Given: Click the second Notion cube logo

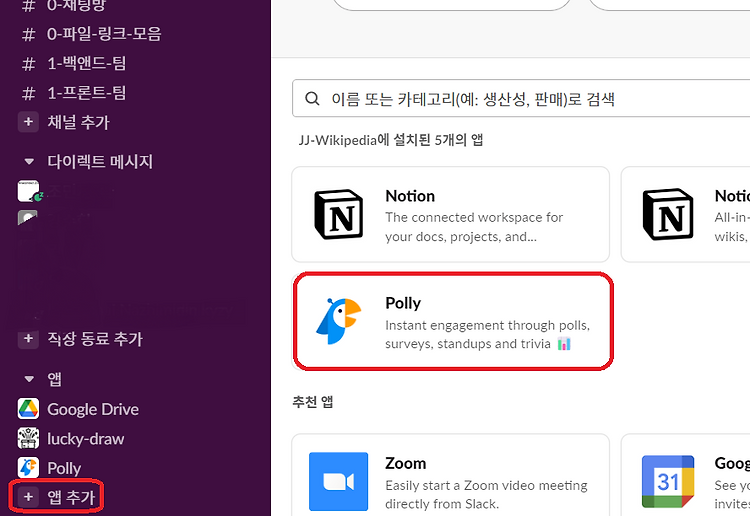Looking at the screenshot, I should click(668, 214).
